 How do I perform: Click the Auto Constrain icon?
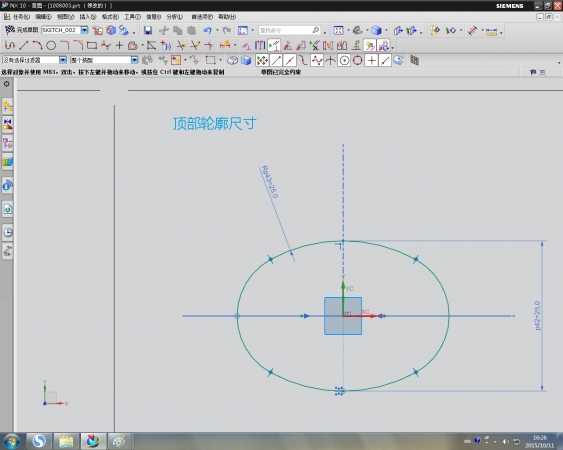(287, 46)
